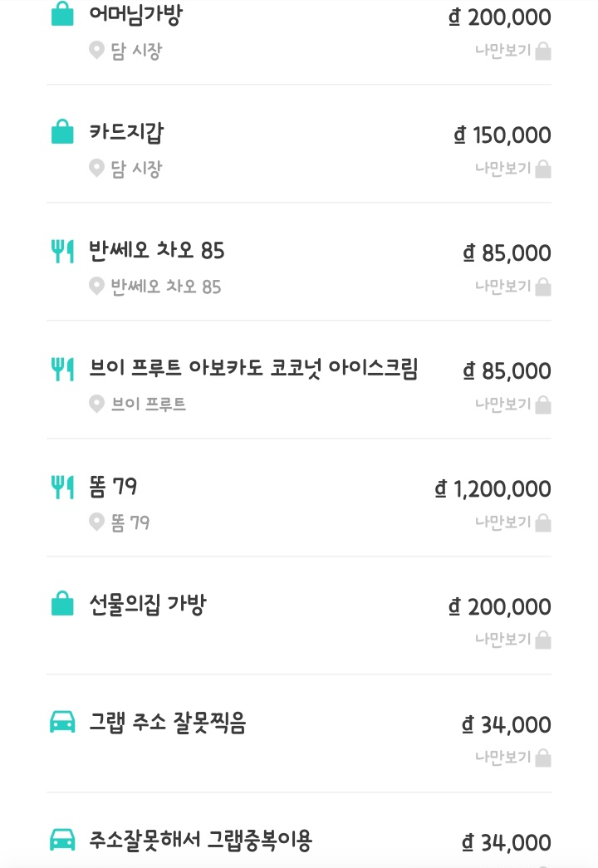Click the ₫34,000 amount for 그랩 주소 잘못찍음

507,725
